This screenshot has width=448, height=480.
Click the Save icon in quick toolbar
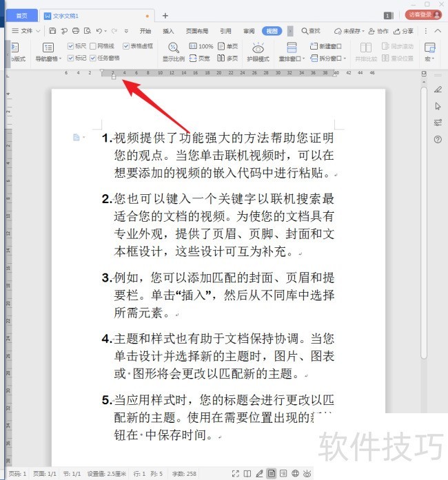52,30
